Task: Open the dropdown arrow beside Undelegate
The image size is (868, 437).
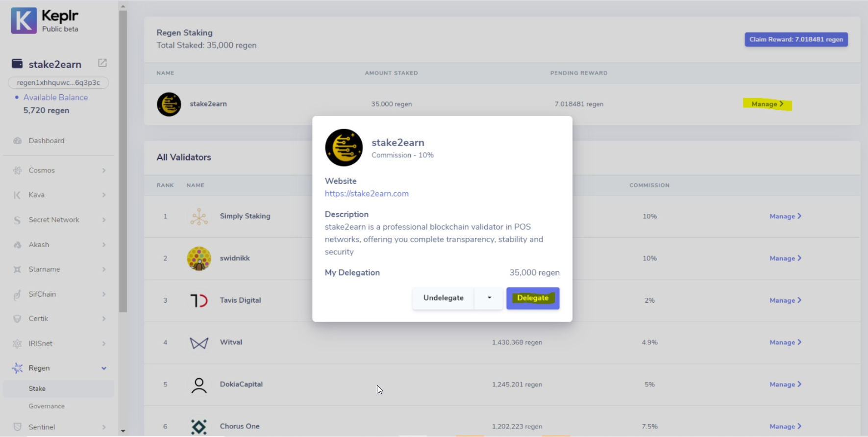Action: coord(489,298)
